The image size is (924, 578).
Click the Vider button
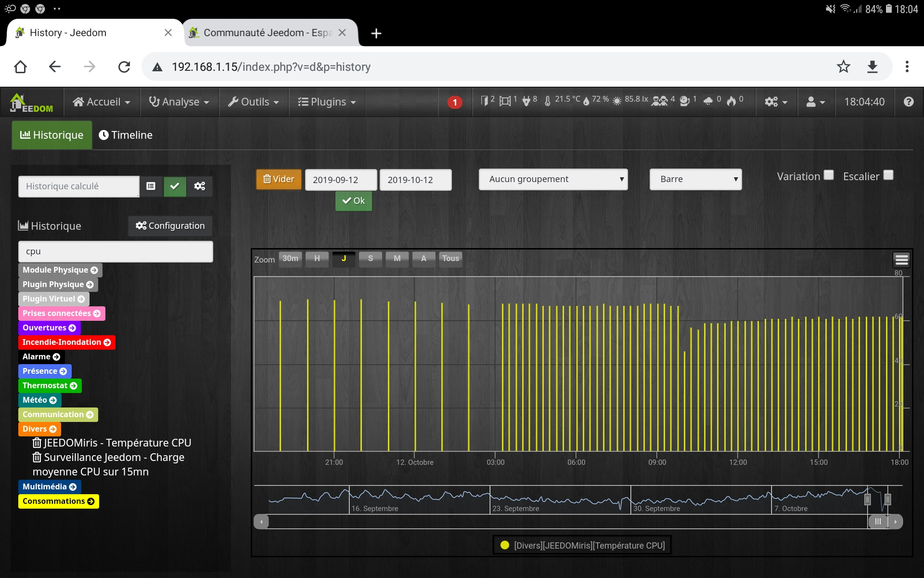coord(279,179)
